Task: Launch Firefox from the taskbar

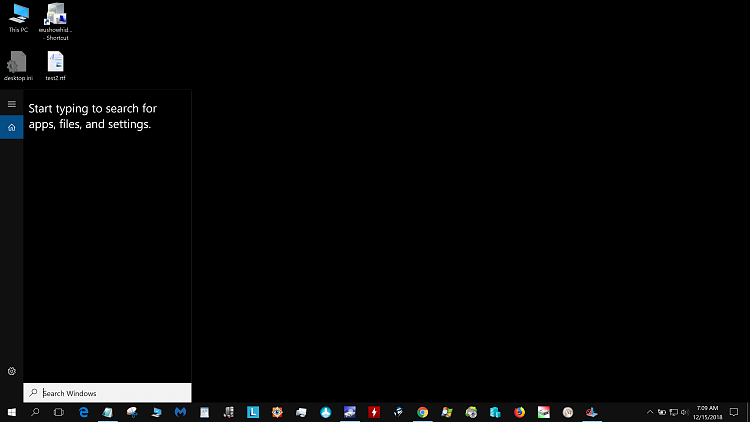Action: [x=519, y=412]
